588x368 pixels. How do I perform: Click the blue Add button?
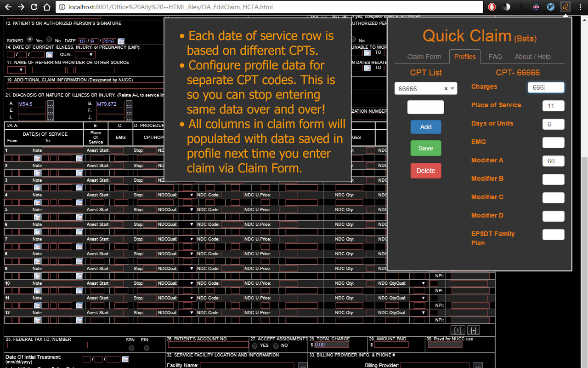coord(426,127)
